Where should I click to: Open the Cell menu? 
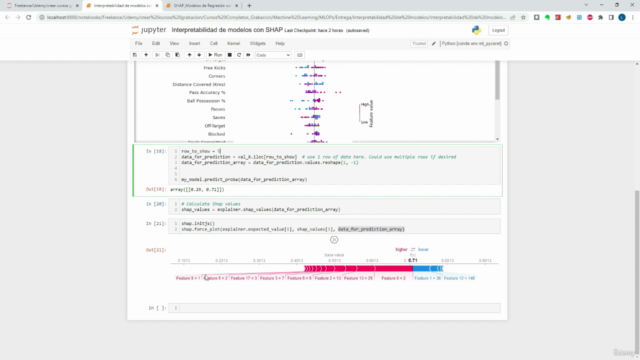point(213,43)
